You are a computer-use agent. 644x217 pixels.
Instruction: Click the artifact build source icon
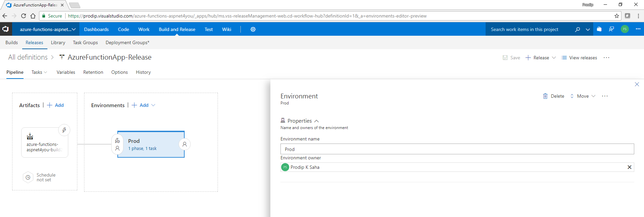30,136
